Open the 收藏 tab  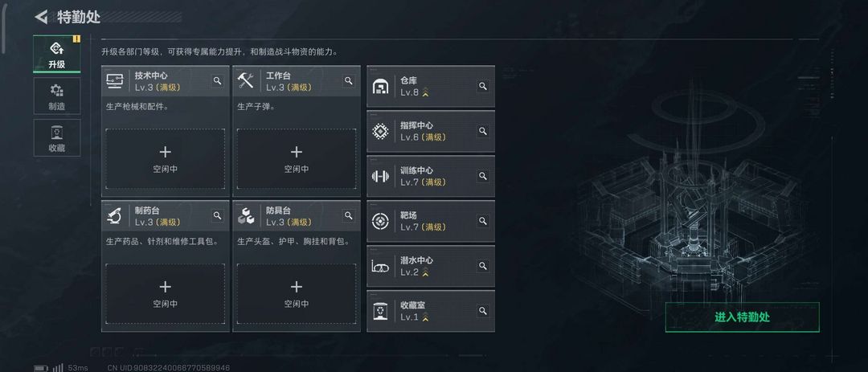point(56,138)
